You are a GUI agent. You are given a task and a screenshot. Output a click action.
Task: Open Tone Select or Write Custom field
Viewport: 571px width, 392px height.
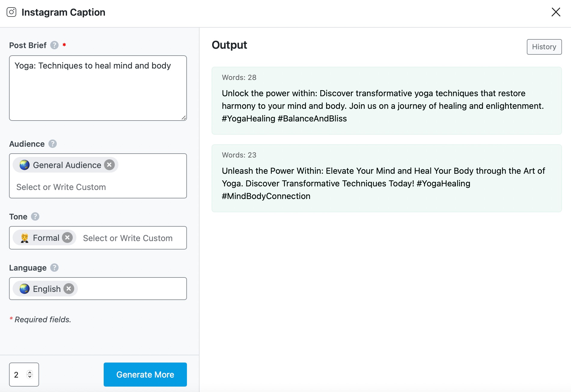tap(128, 238)
